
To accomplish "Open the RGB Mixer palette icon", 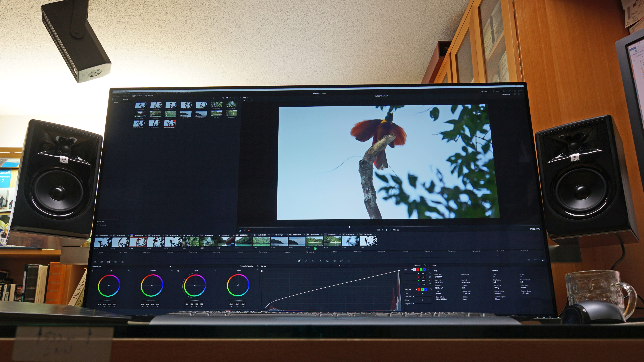I will point(116,262).
